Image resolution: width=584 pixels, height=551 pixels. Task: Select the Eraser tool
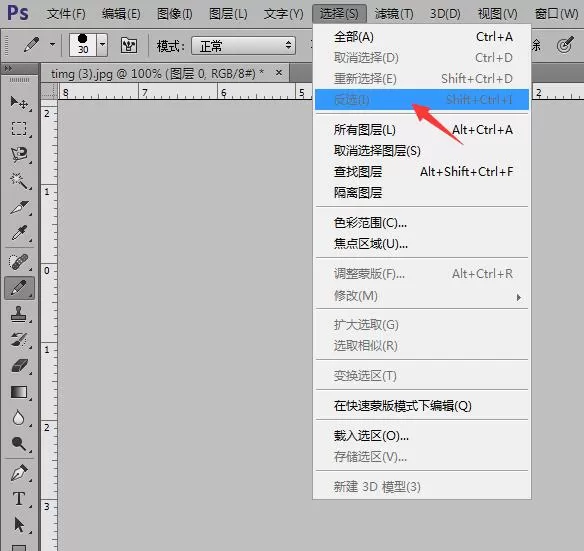(19, 365)
